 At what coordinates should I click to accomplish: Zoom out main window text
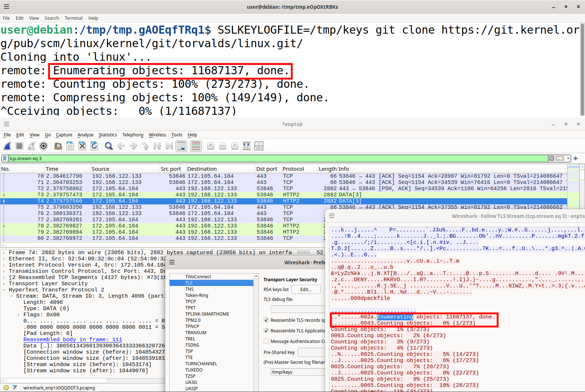(x=223, y=146)
